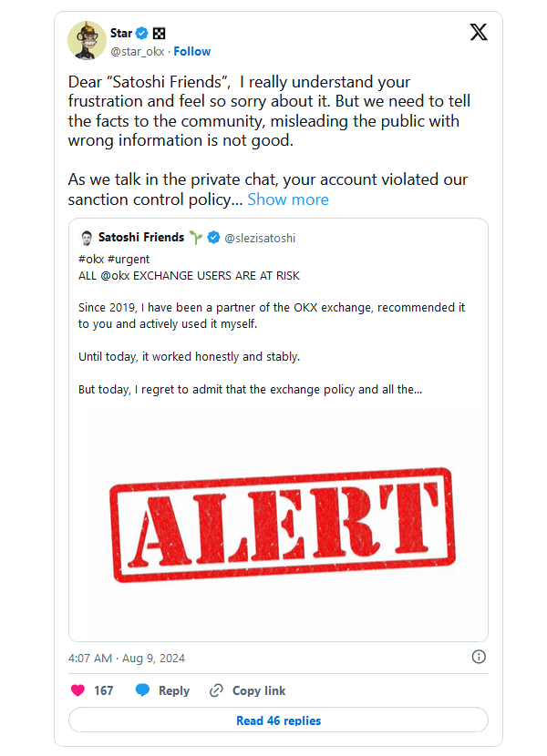Expand the tweet with Show more
Image resolution: width=547 pixels, height=756 pixels.
tap(288, 199)
